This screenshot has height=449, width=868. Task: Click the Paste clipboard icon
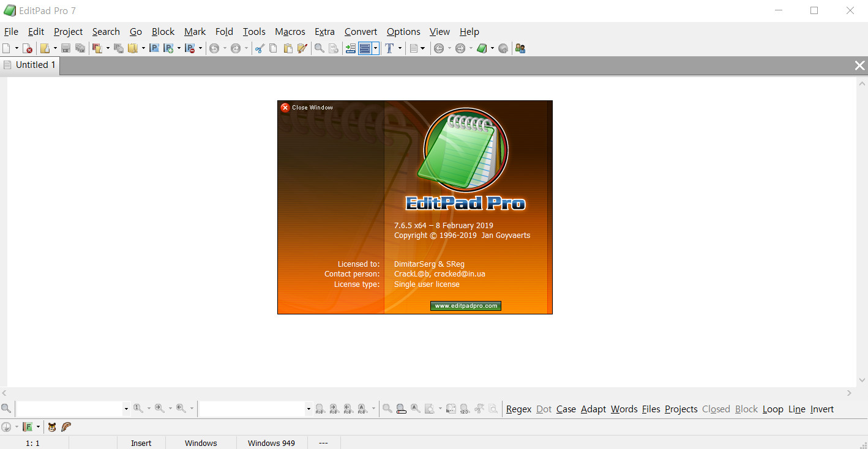click(288, 48)
